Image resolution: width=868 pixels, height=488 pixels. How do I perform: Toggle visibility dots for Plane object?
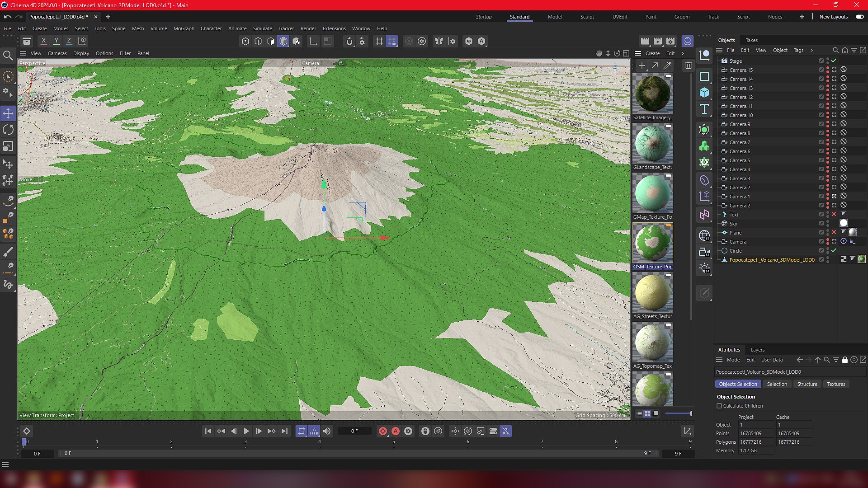click(x=828, y=233)
